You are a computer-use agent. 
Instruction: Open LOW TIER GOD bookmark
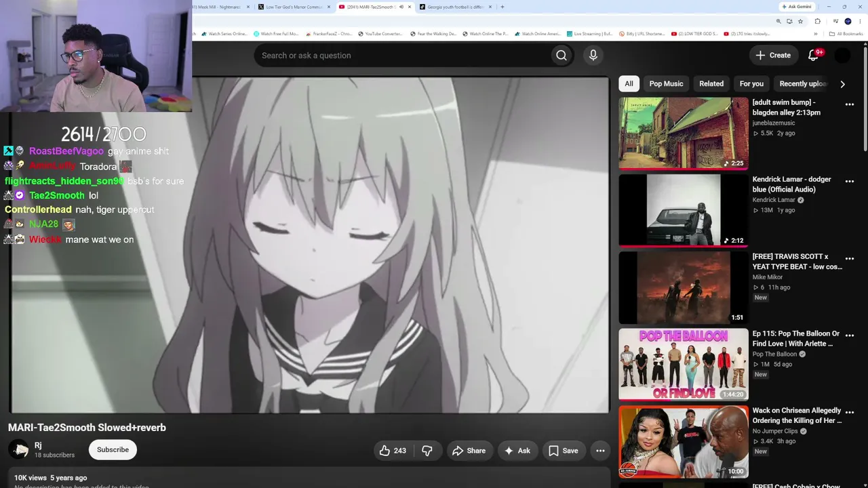tap(694, 34)
